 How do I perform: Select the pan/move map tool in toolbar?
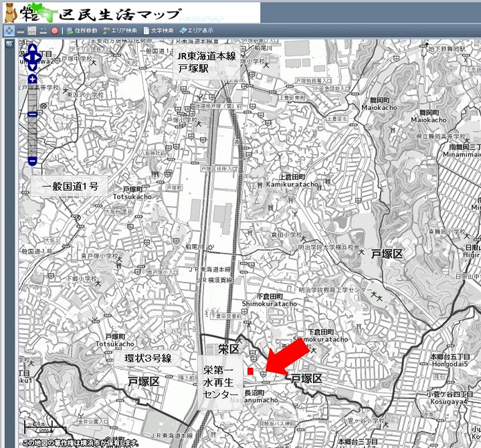[9, 31]
